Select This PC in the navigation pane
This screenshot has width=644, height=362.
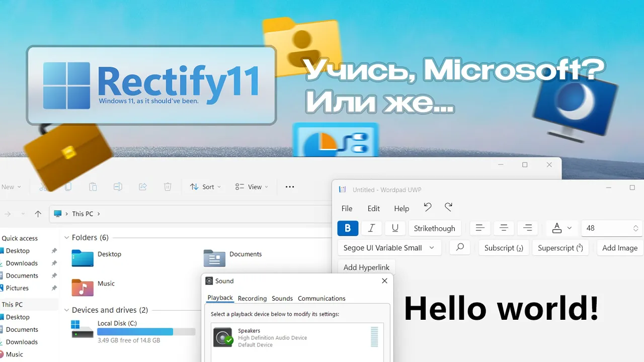(12, 305)
